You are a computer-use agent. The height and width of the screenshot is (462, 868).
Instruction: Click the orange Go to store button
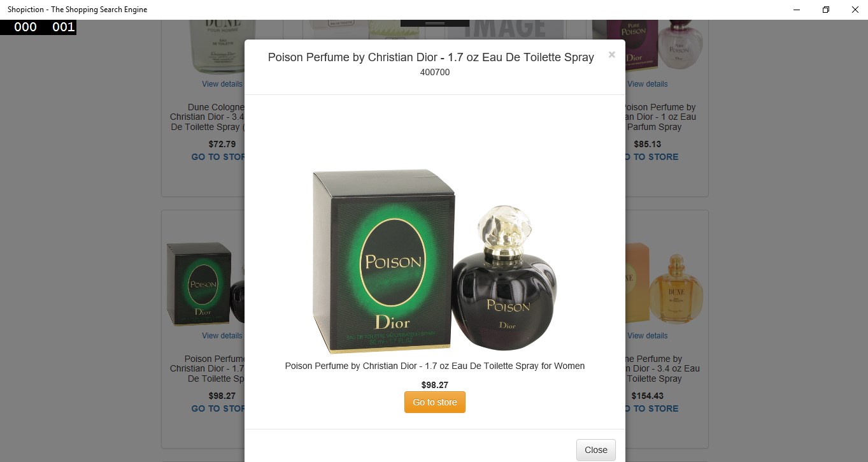tap(435, 402)
